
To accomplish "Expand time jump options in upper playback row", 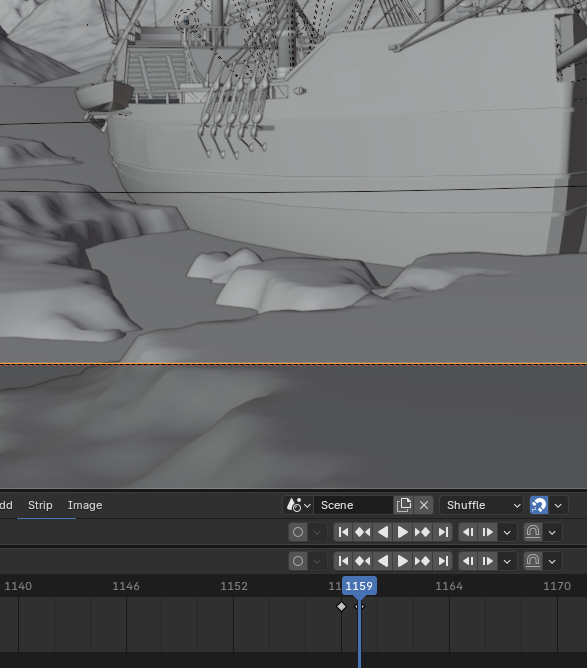I will pyautogui.click(x=552, y=532).
